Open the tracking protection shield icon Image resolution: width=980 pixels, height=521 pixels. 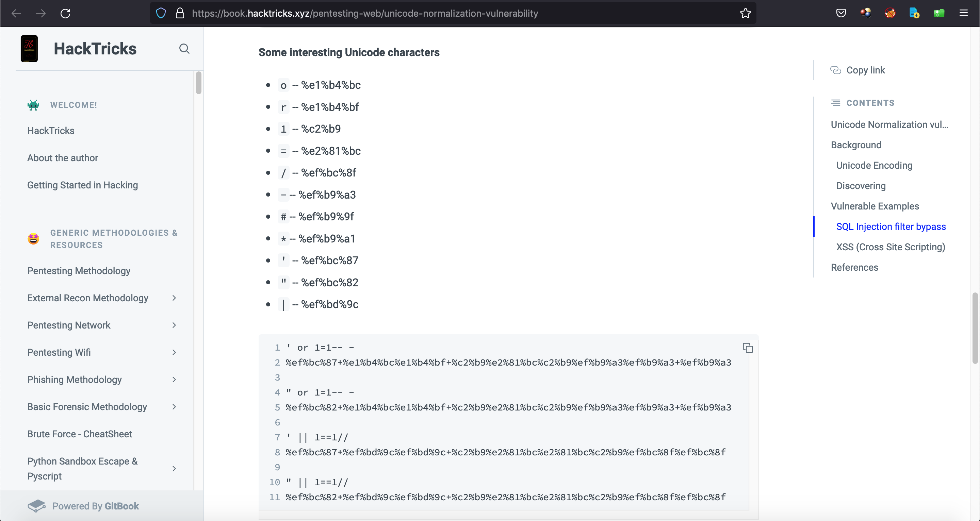[161, 13]
